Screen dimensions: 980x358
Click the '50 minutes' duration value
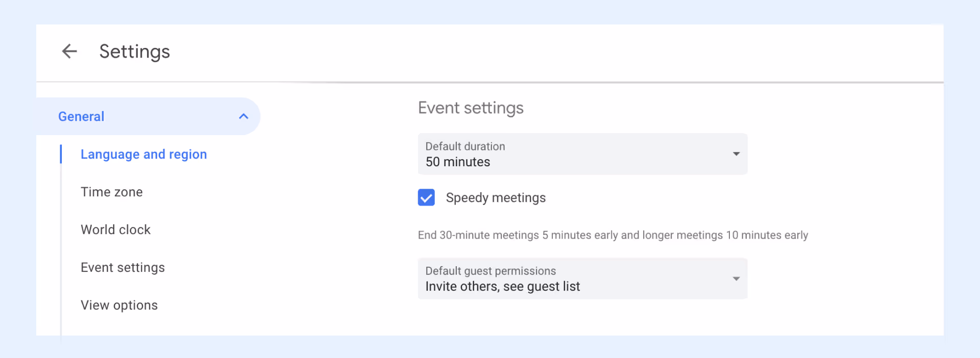coord(458,162)
